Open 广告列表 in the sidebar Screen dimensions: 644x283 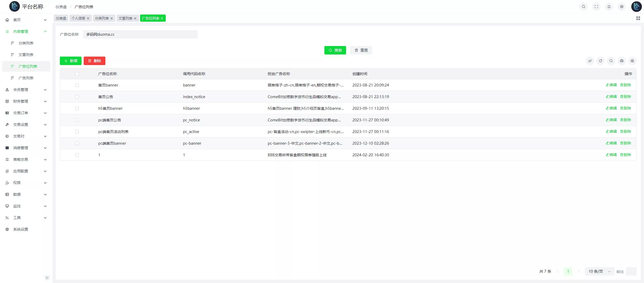point(26,78)
